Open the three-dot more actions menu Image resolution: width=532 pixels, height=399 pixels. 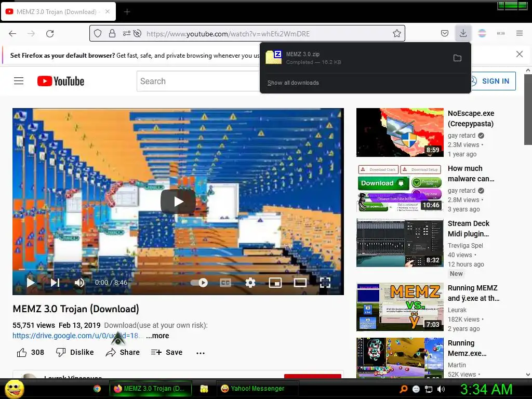(201, 353)
